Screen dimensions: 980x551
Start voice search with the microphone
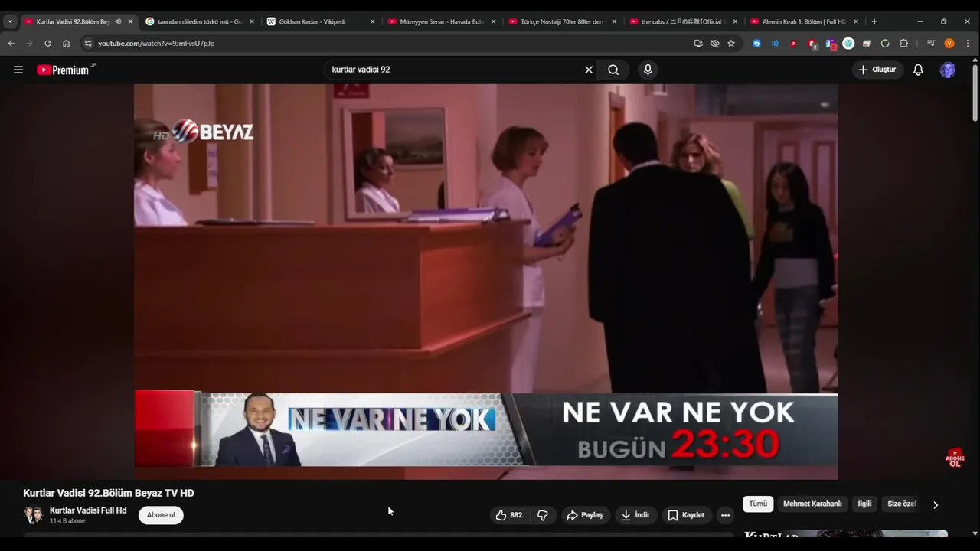[648, 70]
